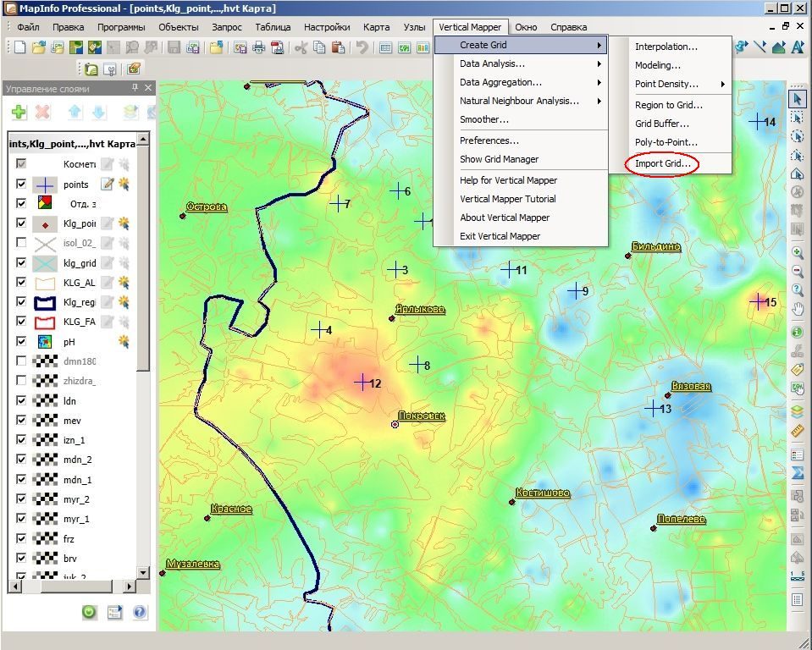Viewport: 812px width, 650px height.
Task: Open the Natural Neighbour Analysis submenu
Action: point(521,101)
